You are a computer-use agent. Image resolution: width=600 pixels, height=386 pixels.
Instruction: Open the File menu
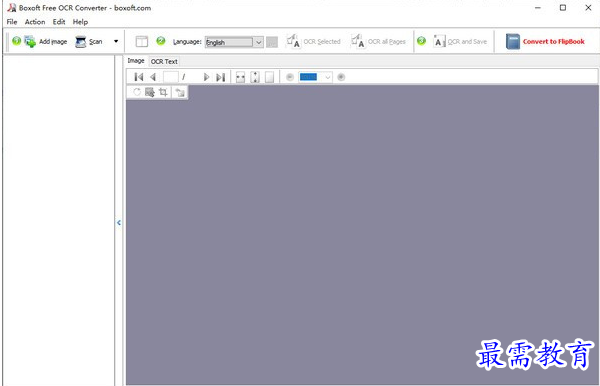(12, 22)
